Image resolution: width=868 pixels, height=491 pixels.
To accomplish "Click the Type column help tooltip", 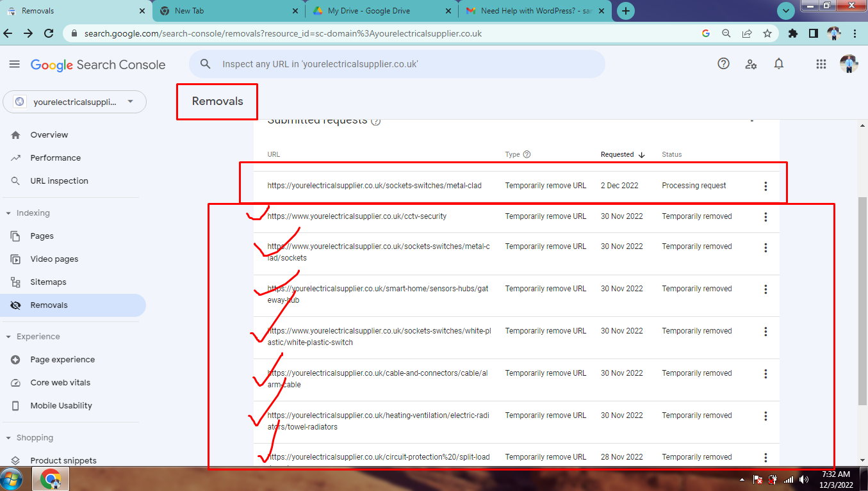I will click(527, 154).
